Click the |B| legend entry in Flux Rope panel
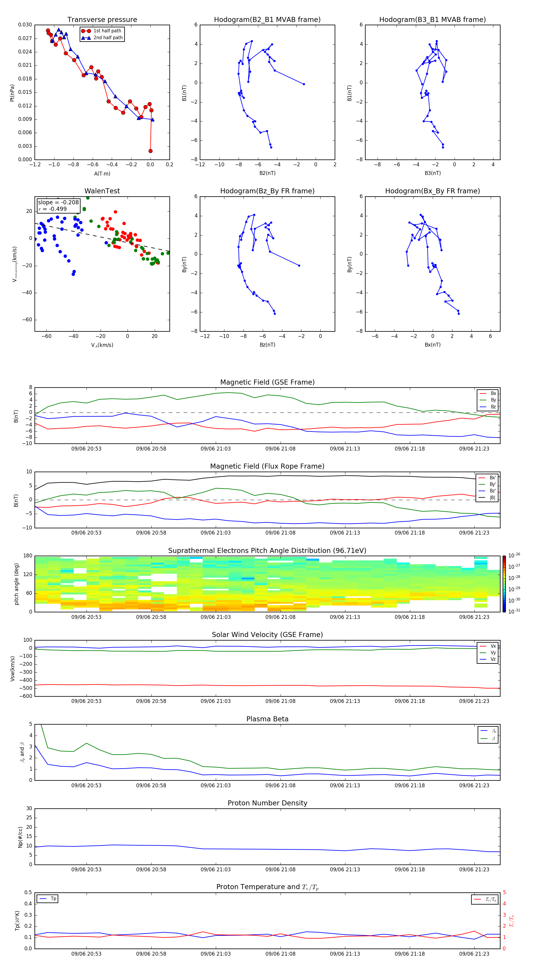Viewport: 535px width, 980px height. coord(487,498)
